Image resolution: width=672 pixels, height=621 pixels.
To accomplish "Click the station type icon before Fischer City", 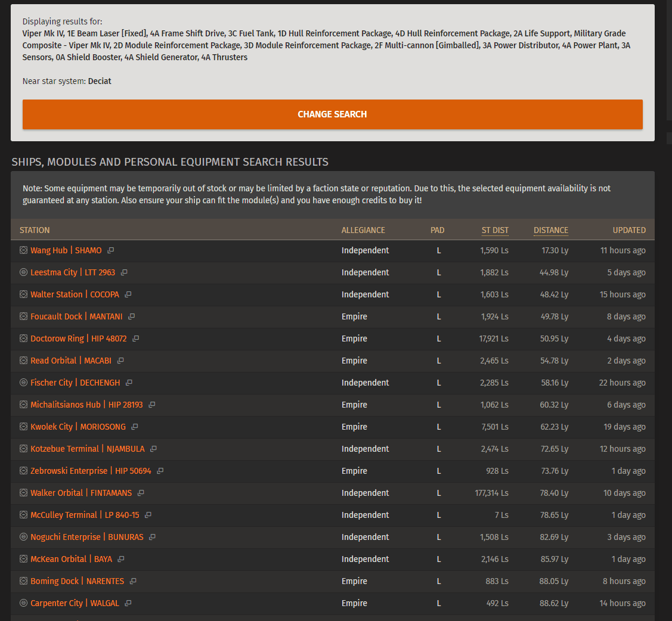I will pos(24,383).
